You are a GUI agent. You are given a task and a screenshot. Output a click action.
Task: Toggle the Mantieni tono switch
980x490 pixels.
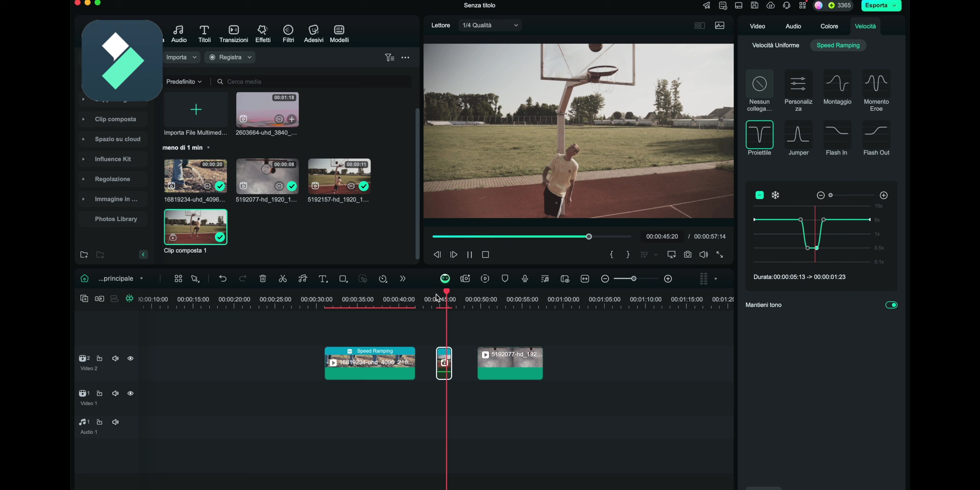point(891,305)
